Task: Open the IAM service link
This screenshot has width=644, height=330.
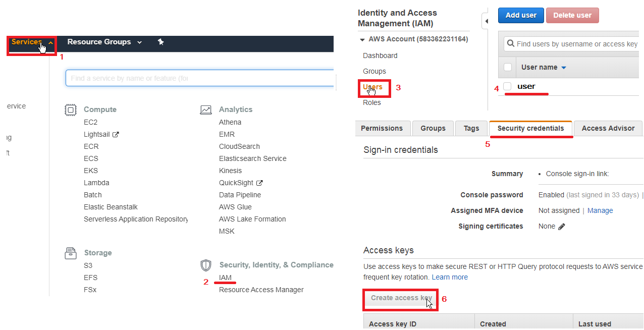Action: click(x=225, y=278)
